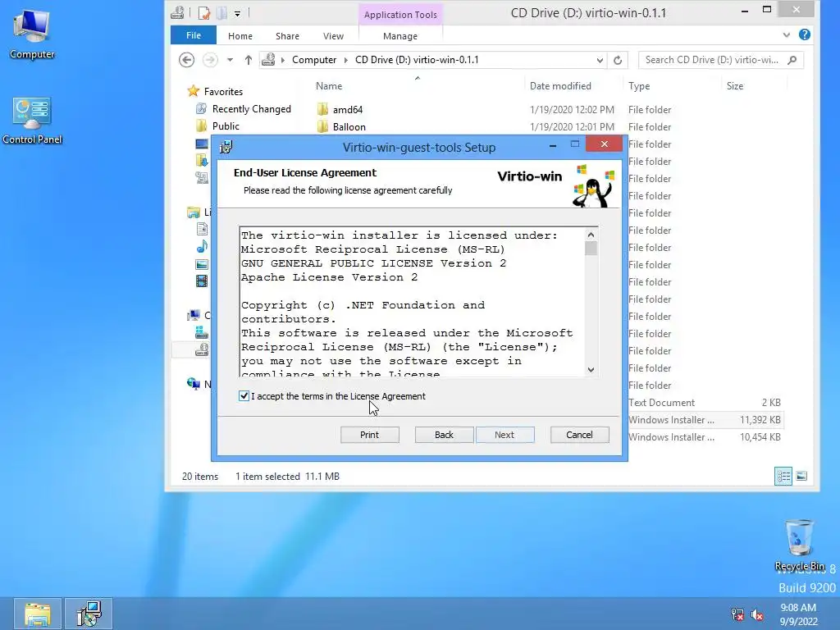Viewport: 840px width, 630px height.
Task: Click the CD Drive icon in navigation pane
Action: pyautogui.click(x=202, y=349)
